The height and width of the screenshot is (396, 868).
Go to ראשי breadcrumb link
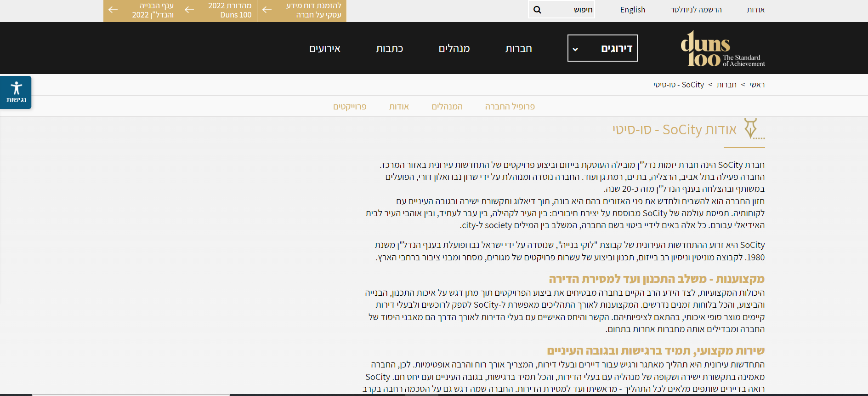point(757,85)
